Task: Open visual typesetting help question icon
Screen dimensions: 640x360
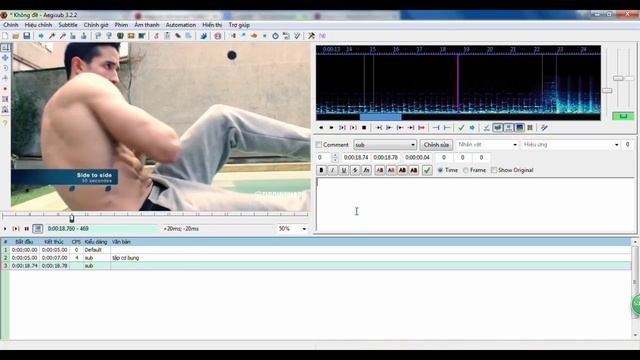Action: tap(5, 123)
